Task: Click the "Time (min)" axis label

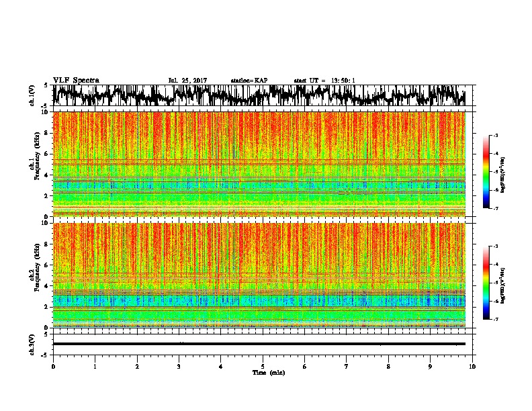Action: 269,373
